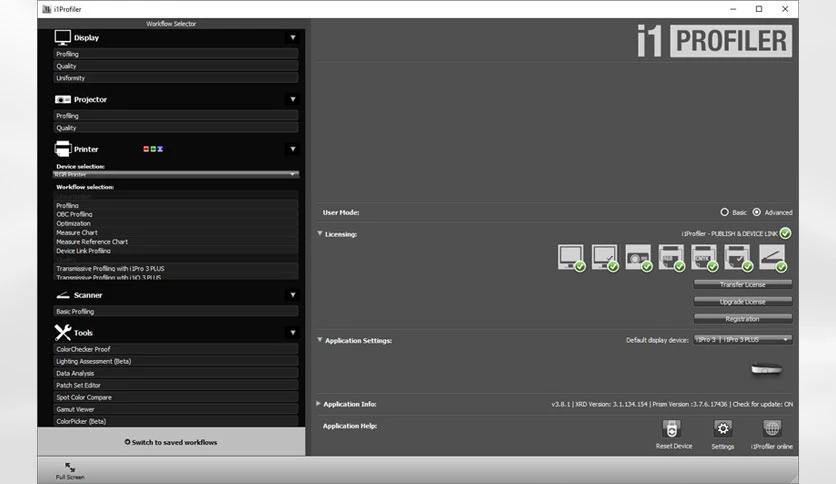836x484 pixels.
Task: Open Spot Color Compare tool
Action: click(176, 397)
